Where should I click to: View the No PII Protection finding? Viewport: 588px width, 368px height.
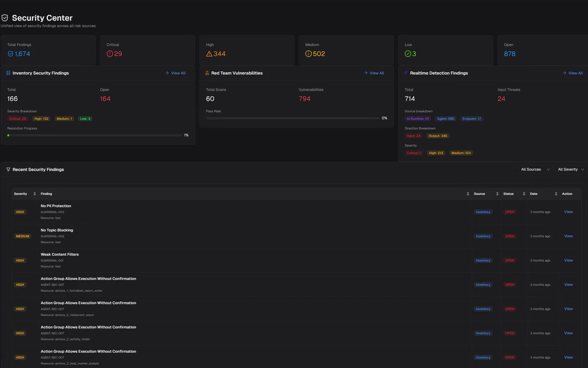pyautogui.click(x=568, y=212)
